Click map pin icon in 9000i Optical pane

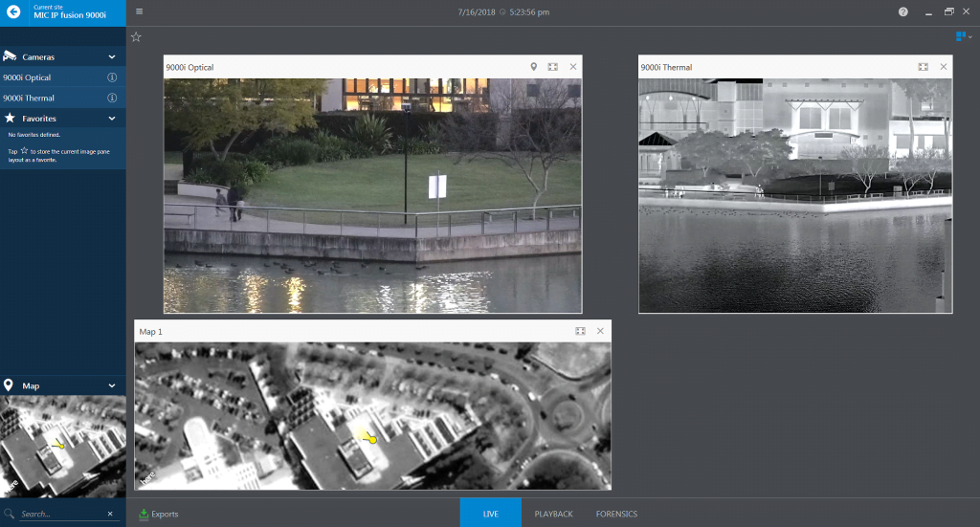(x=534, y=67)
